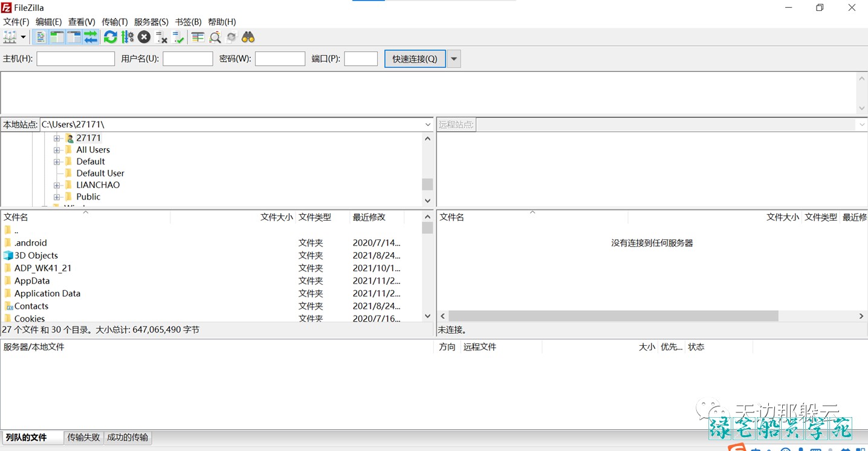The width and height of the screenshot is (868, 451).
Task: Click remote list horizontal scrollbar thumb
Action: pos(614,316)
